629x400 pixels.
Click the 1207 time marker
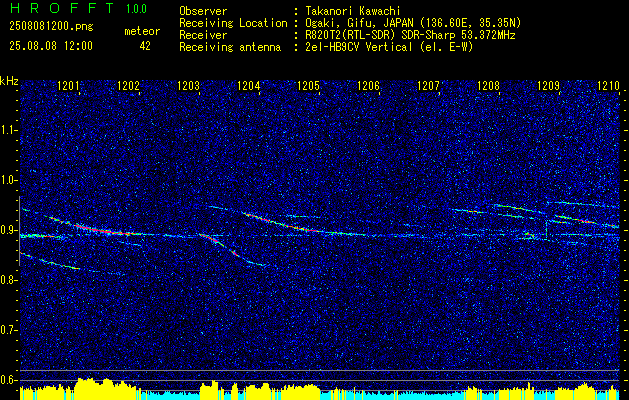pos(428,85)
